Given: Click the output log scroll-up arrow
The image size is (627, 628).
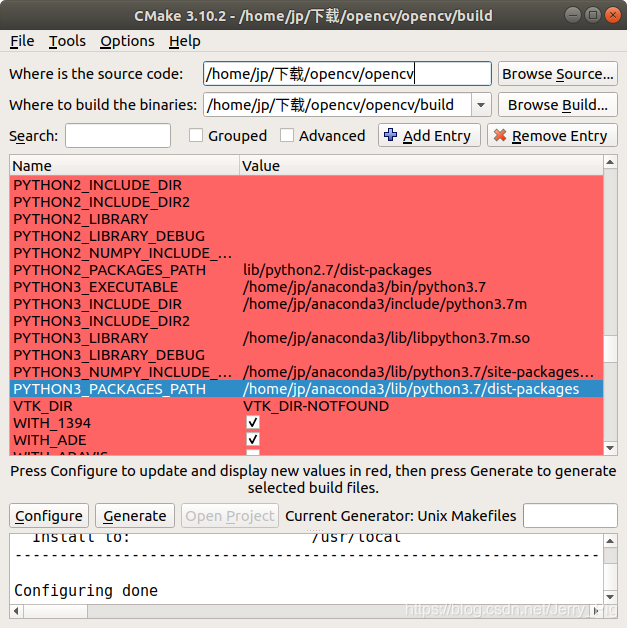Looking at the screenshot, I should point(610,541).
